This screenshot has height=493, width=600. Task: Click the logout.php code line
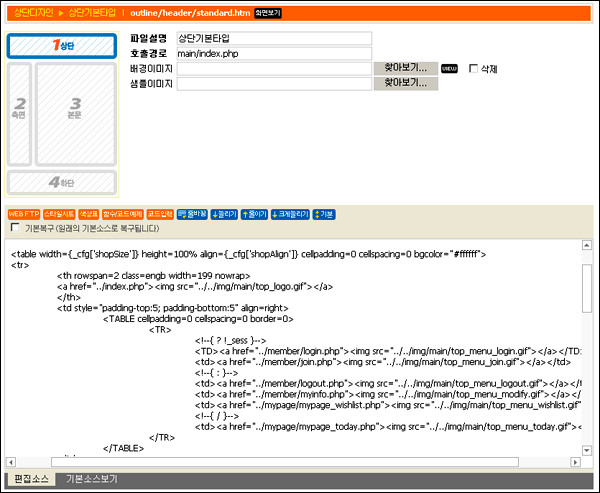click(x=388, y=383)
